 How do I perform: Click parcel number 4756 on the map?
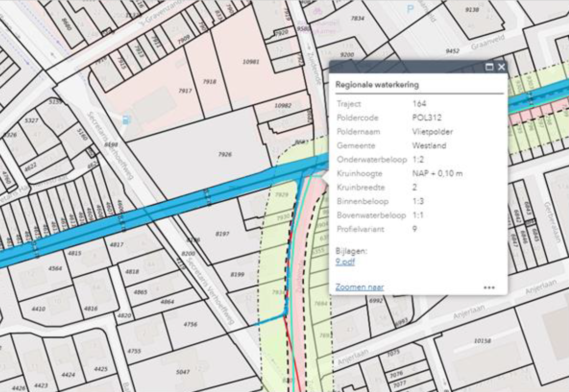point(190,324)
